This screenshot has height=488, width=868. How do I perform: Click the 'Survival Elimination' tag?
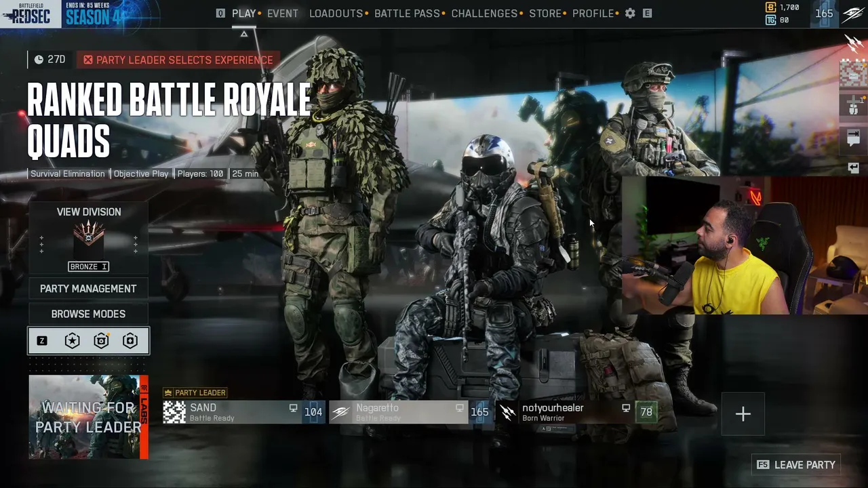point(68,174)
